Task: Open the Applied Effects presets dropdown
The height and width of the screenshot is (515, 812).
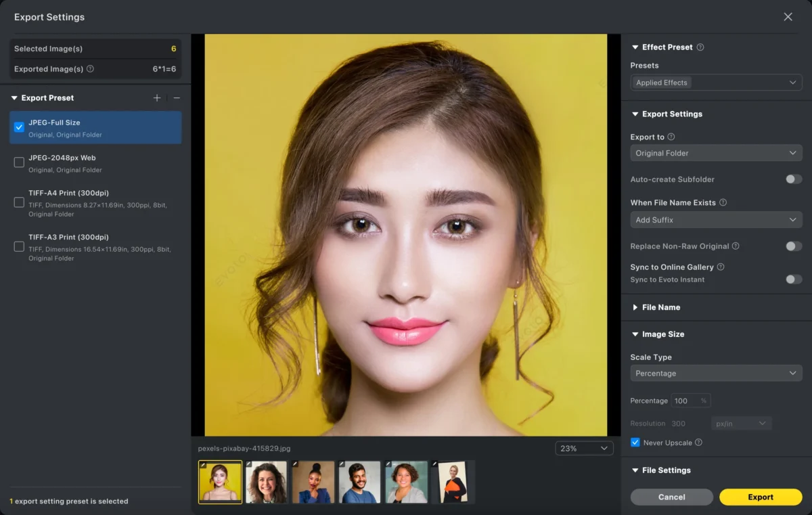Action: (x=716, y=83)
